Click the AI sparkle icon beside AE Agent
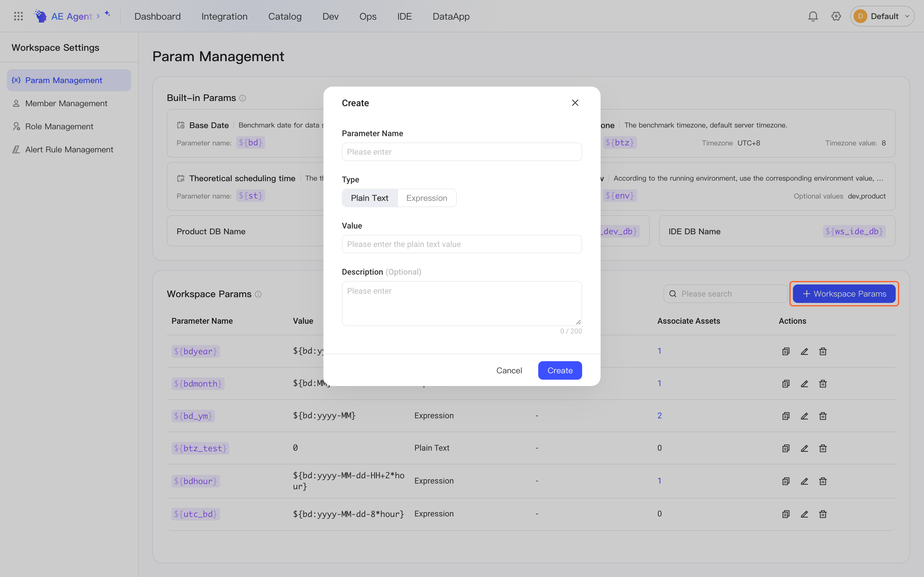The image size is (924, 577). click(107, 14)
